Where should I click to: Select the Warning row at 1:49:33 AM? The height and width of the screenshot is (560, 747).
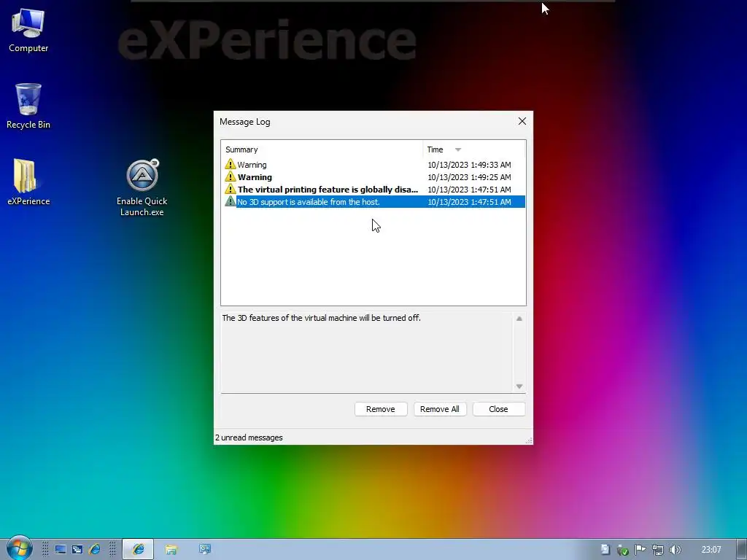(x=373, y=165)
